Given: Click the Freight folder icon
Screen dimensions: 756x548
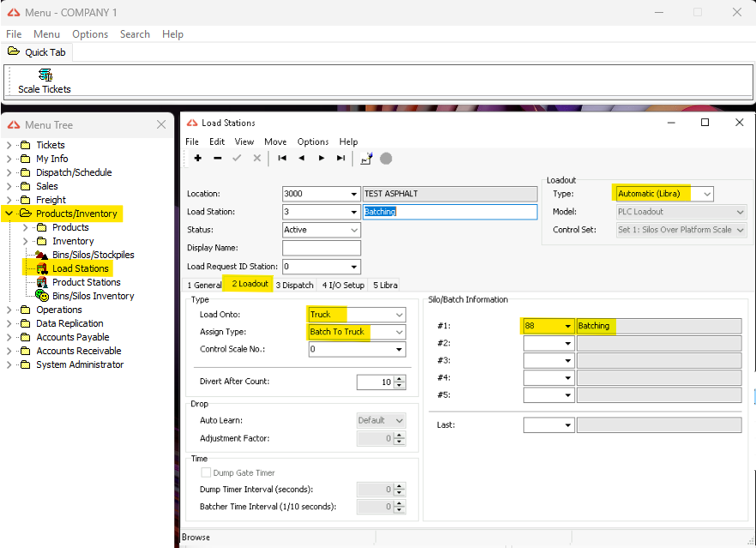Looking at the screenshot, I should (26, 200).
